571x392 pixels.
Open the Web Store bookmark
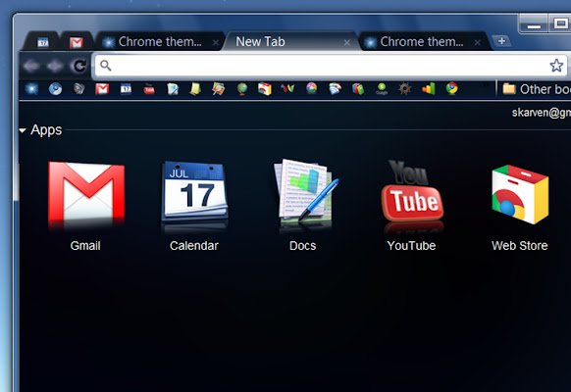click(265, 89)
